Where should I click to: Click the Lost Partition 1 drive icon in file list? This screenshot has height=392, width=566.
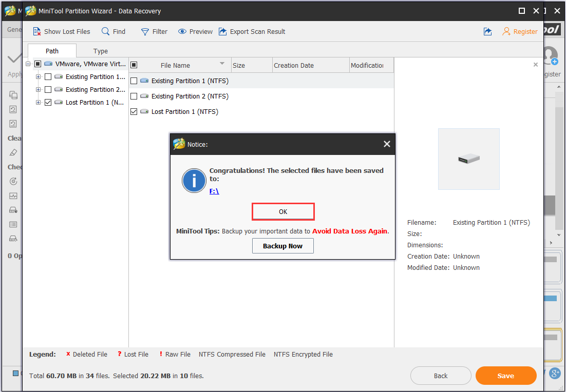coord(144,111)
